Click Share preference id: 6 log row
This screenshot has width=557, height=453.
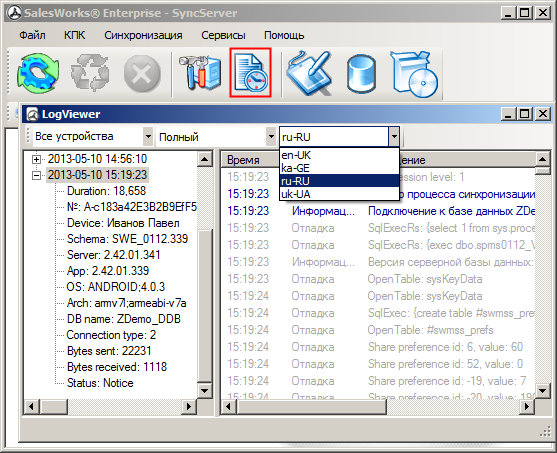378,347
